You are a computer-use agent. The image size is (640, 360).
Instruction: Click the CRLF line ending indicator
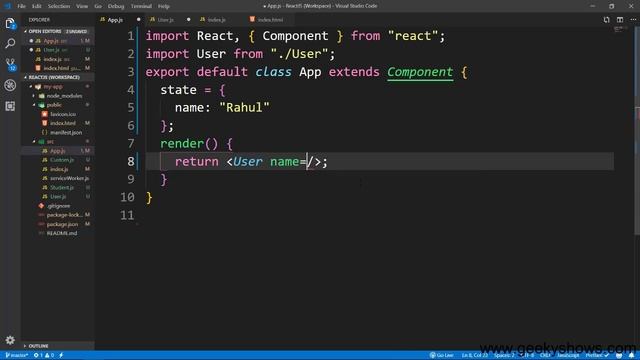545,355
